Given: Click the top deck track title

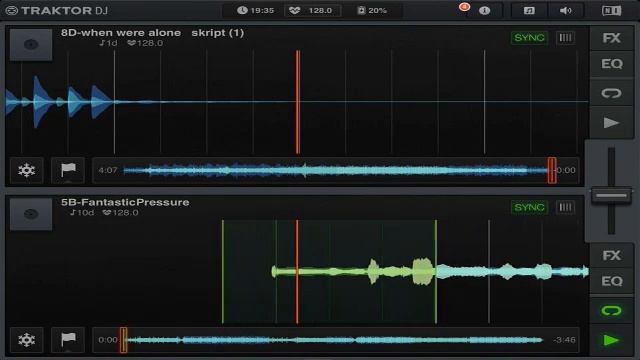Looking at the screenshot, I should click(152, 33).
